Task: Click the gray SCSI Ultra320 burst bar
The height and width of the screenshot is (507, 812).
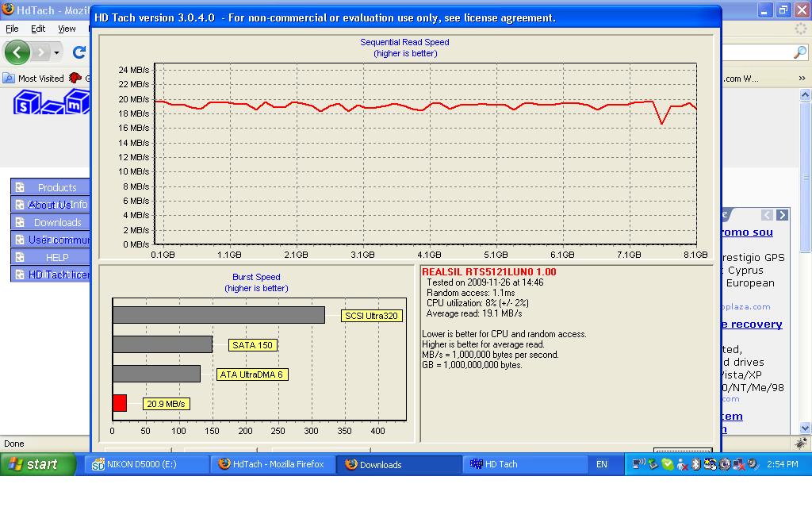Action: (219, 315)
